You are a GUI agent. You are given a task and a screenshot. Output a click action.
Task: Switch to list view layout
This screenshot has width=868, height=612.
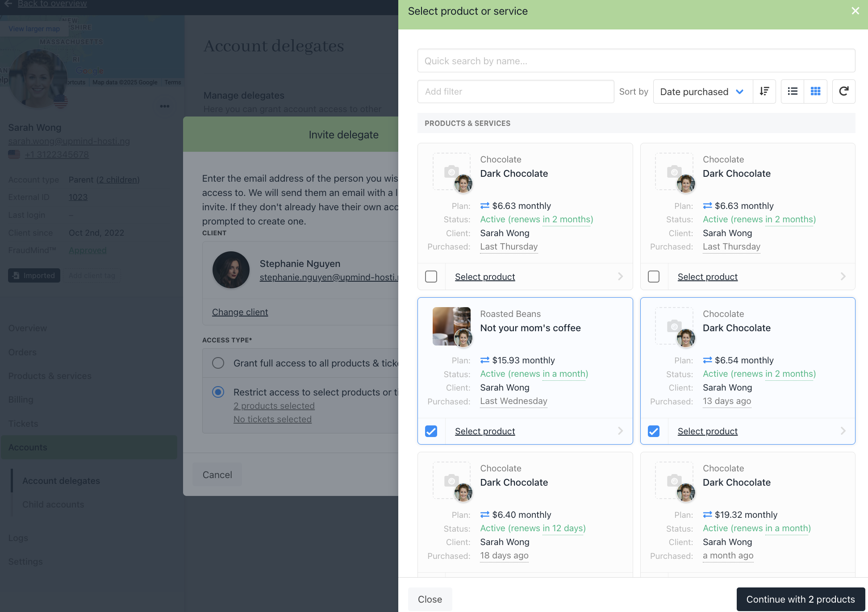(793, 92)
